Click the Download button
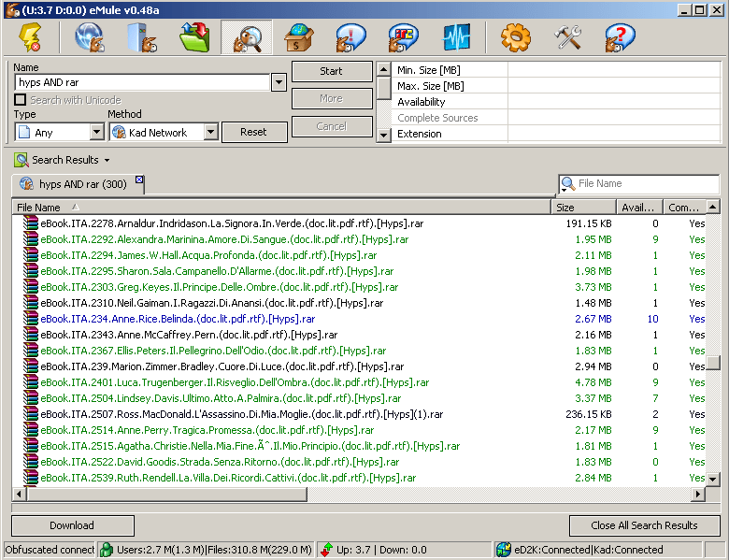Screen dimensions: 729x560 73,525
